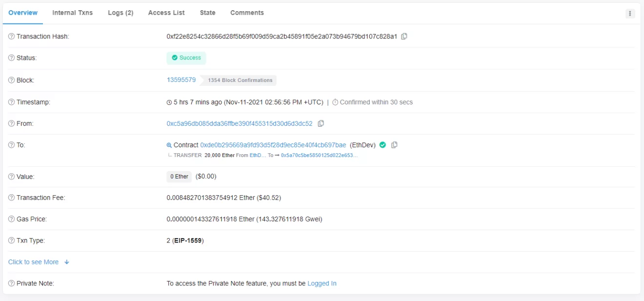Image resolution: width=644 pixels, height=301 pixels.
Task: Open the three-dot options menu
Action: point(630,14)
